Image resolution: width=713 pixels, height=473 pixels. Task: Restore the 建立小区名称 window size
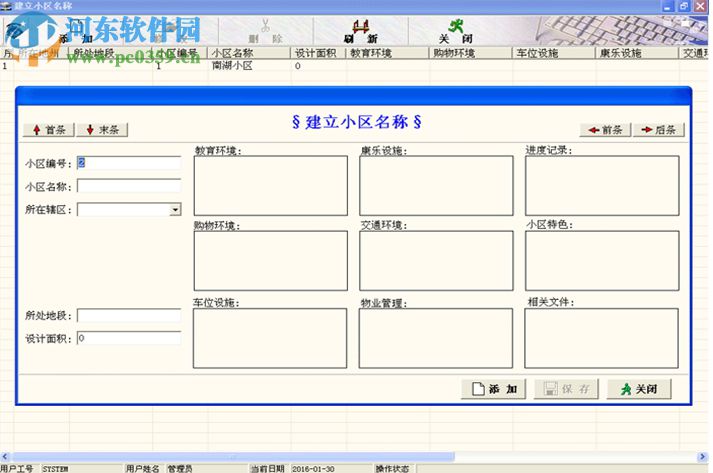click(684, 6)
